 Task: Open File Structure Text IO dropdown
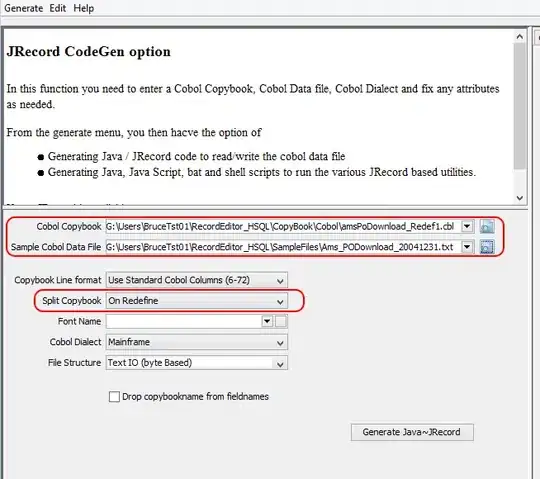(x=197, y=363)
